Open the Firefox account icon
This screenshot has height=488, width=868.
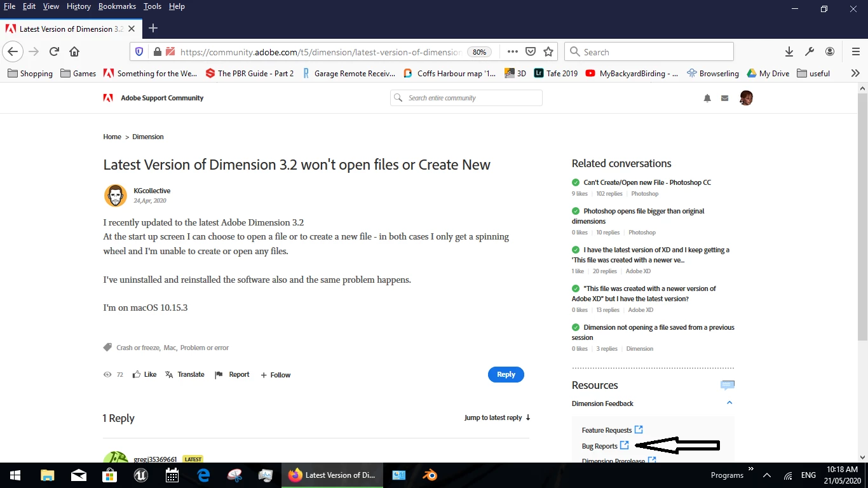click(x=830, y=52)
